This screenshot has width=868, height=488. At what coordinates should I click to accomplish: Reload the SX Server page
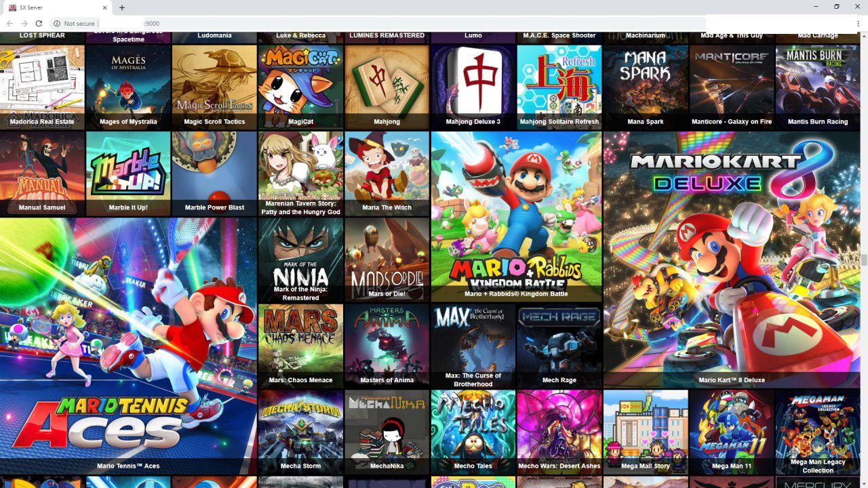[x=39, y=23]
